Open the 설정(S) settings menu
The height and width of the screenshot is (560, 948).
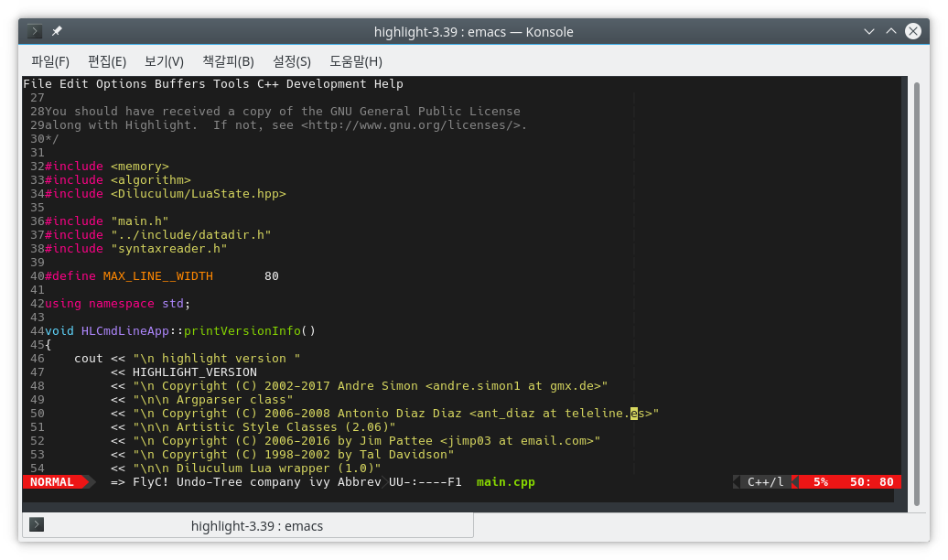point(291,61)
